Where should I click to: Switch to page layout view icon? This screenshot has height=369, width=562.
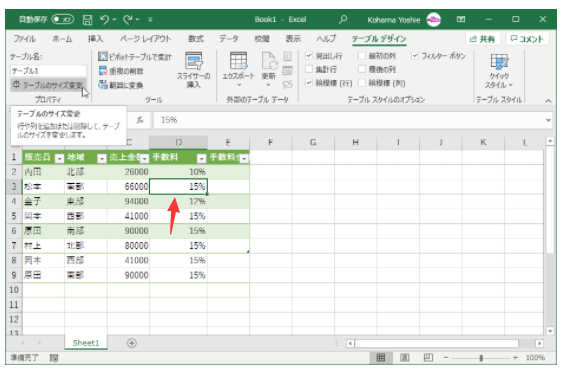[x=405, y=358]
